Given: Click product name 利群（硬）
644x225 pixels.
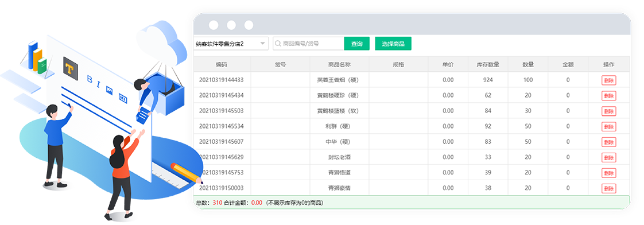Looking at the screenshot, I should point(339,126).
